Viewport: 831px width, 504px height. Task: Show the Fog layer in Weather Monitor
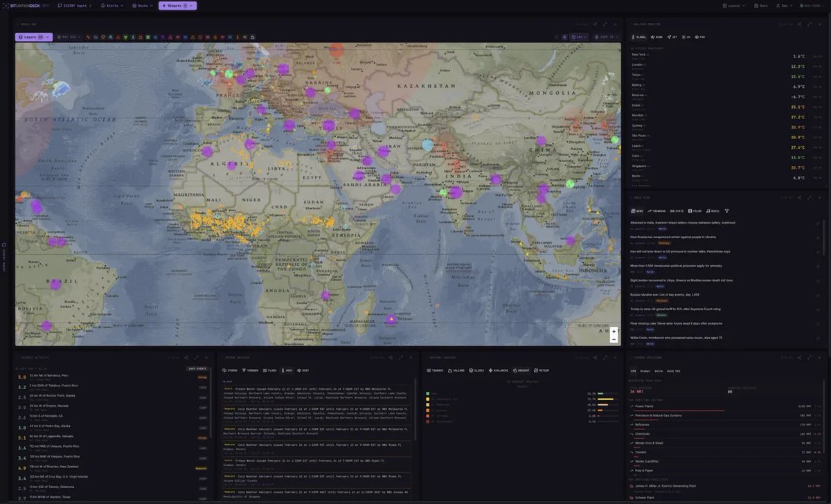click(700, 37)
